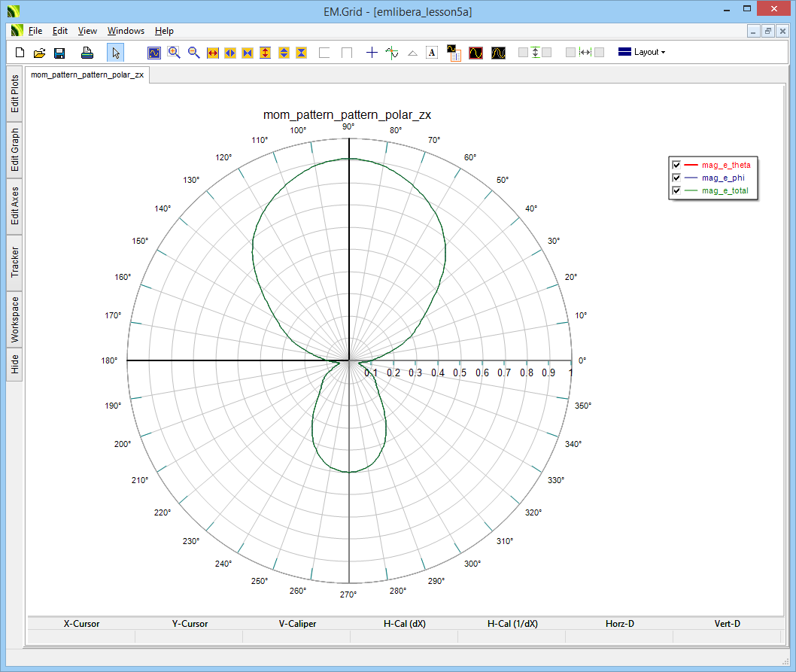Switch to the mom_pattern_pattern_polar_zx tab
Viewport: 796px width, 672px height.
pos(87,75)
